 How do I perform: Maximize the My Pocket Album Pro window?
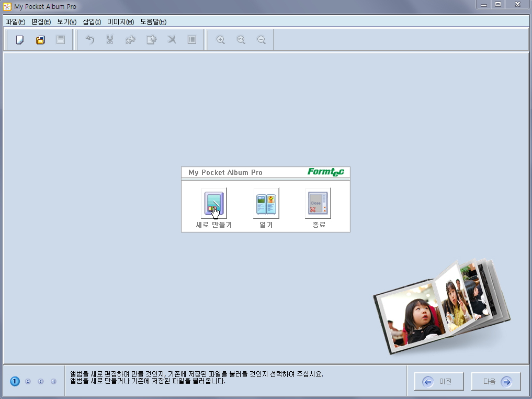point(498,5)
